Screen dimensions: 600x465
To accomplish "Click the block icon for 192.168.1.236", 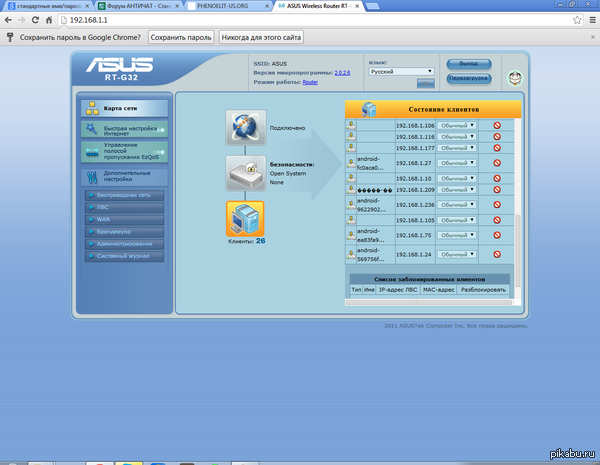I will (x=497, y=205).
